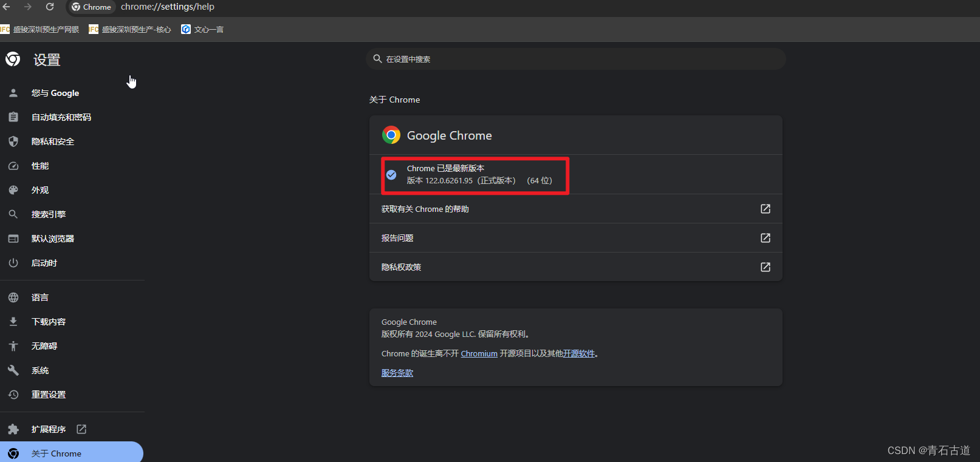980x462 pixels.
Task: Click the Chrome 已是最新版本 status text
Action: pos(445,168)
